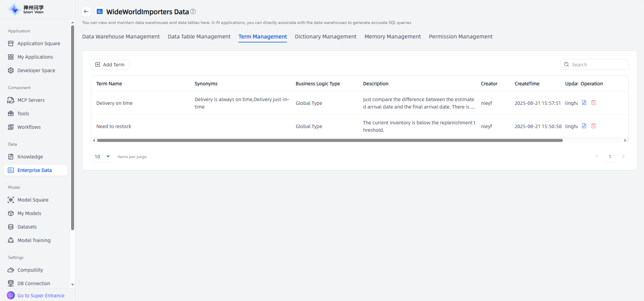Click the help icon next to page title
This screenshot has height=301, width=644.
coord(193,11)
